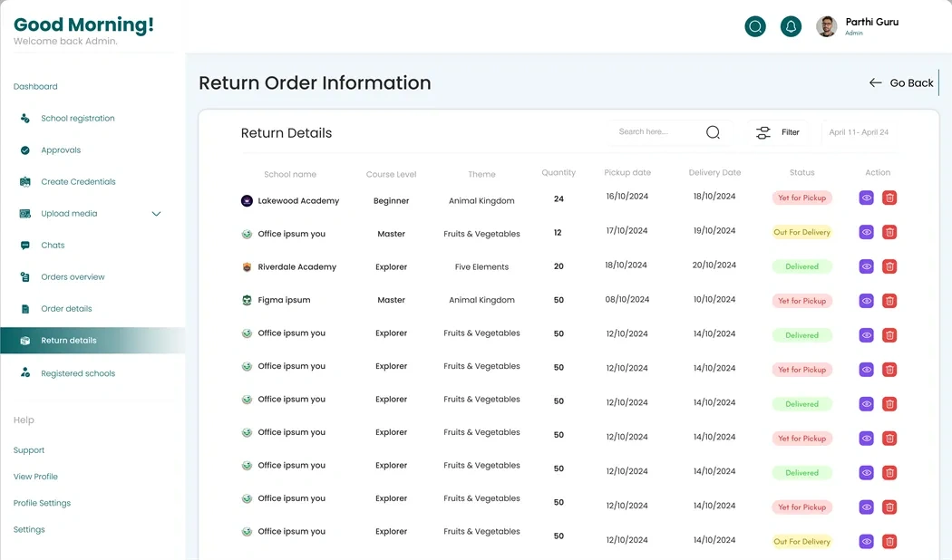Open Settings link in Help section
This screenshot has height=560, width=952.
(x=28, y=530)
